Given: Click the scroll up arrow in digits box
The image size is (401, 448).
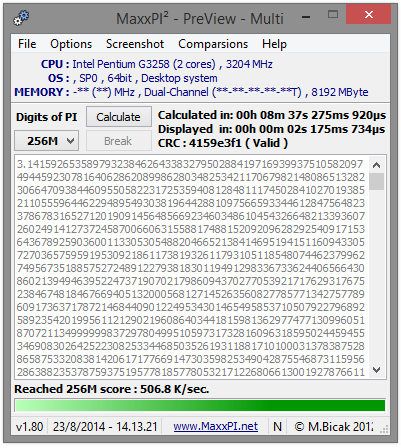Looking at the screenshot, I should click(377, 165).
